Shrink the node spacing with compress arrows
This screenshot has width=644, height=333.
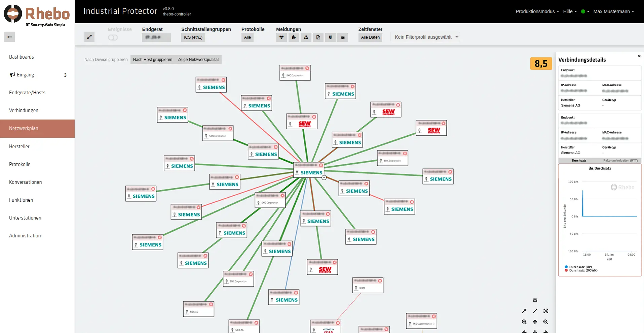[524, 311]
